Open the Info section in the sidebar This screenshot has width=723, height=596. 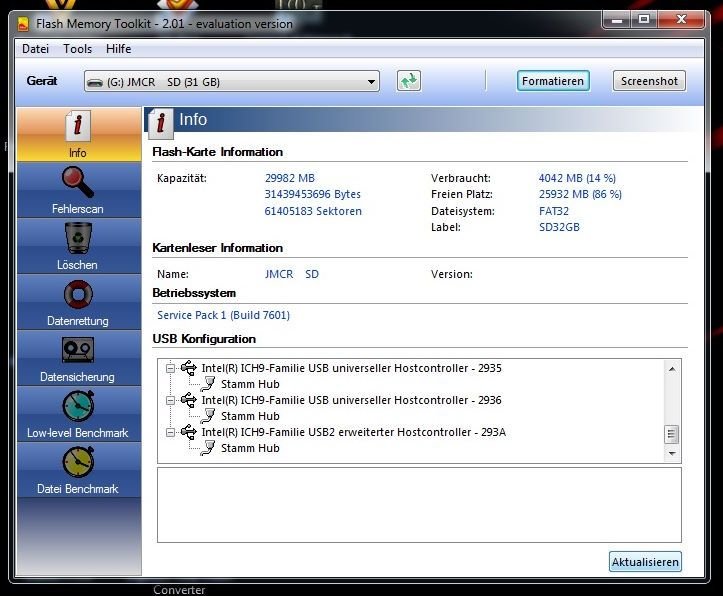78,134
